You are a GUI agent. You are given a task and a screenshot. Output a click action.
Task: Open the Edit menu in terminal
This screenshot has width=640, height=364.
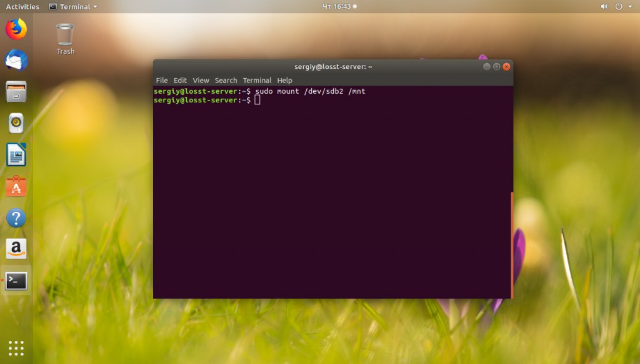tap(180, 81)
